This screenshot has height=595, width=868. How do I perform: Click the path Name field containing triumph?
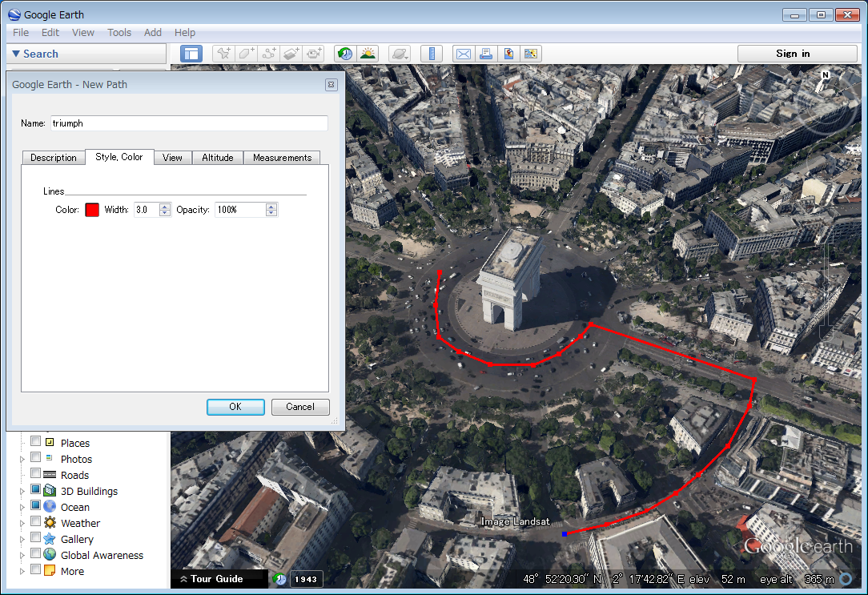click(x=189, y=123)
